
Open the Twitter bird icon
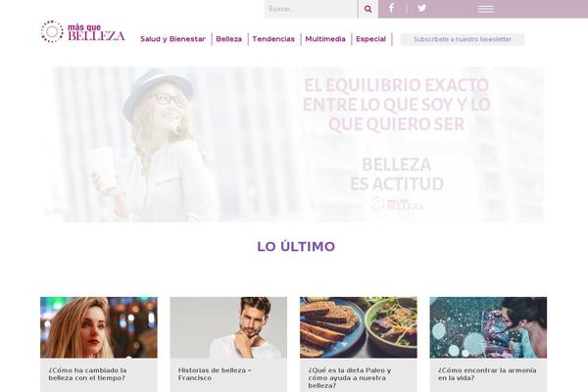421,8
